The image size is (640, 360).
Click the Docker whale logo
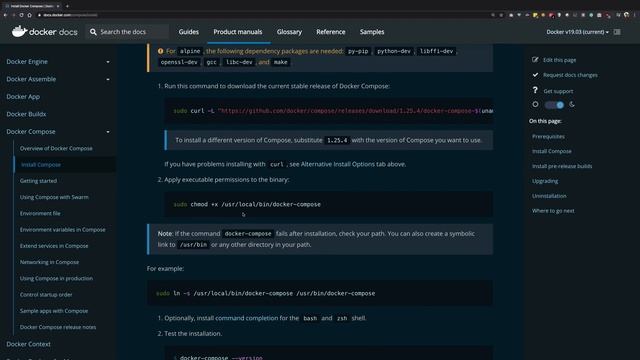19,31
